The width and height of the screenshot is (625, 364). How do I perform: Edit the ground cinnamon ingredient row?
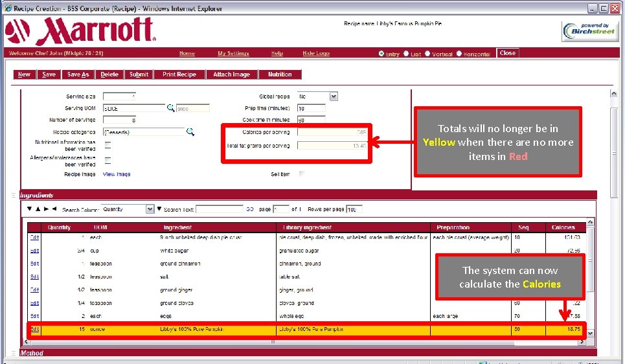point(35,264)
